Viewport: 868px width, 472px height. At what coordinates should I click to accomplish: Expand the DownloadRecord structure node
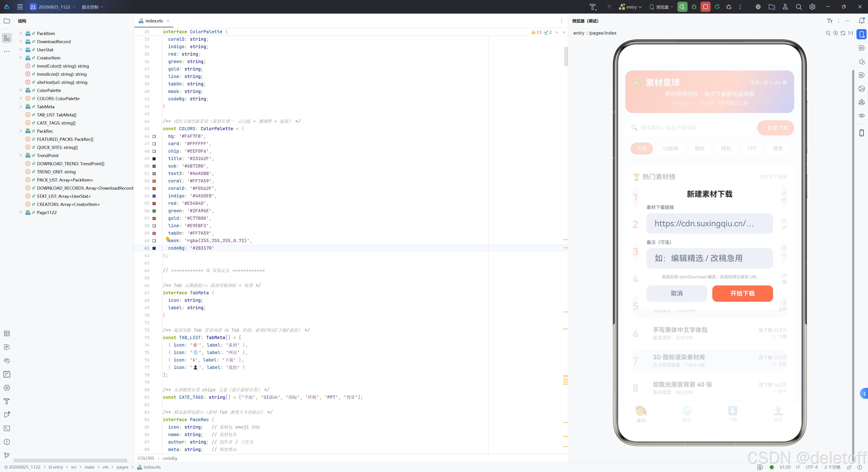[x=21, y=41]
